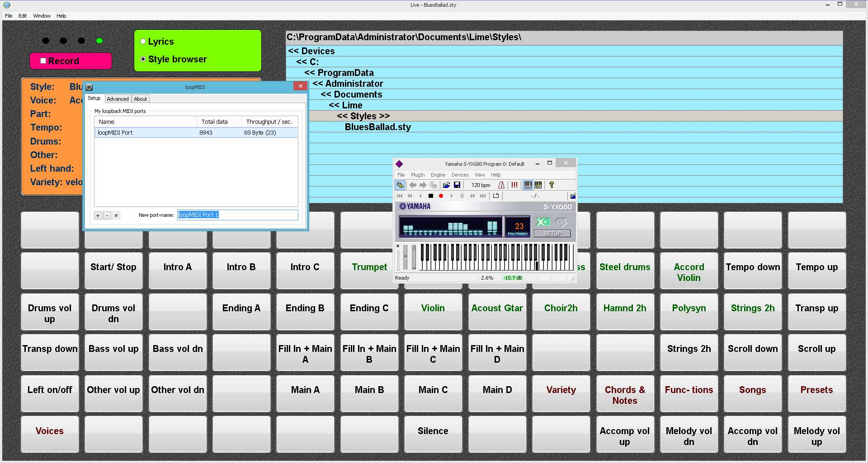Click the 120 bpm tempo field in Yamaha toolbar
The width and height of the screenshot is (868, 463).
481,185
